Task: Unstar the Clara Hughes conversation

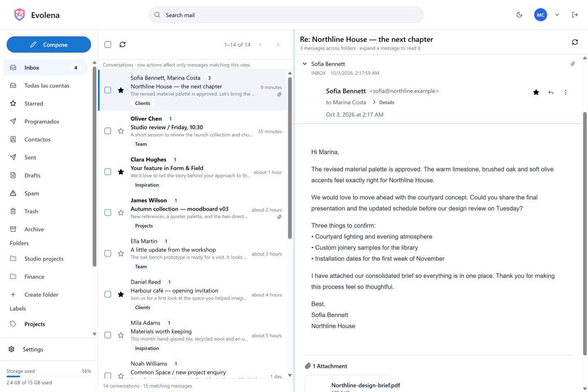Action: tap(121, 172)
